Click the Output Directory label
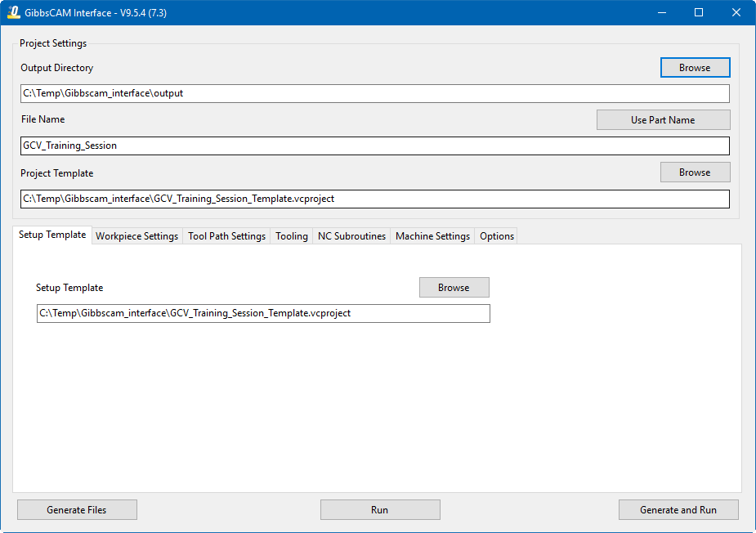 pos(57,68)
